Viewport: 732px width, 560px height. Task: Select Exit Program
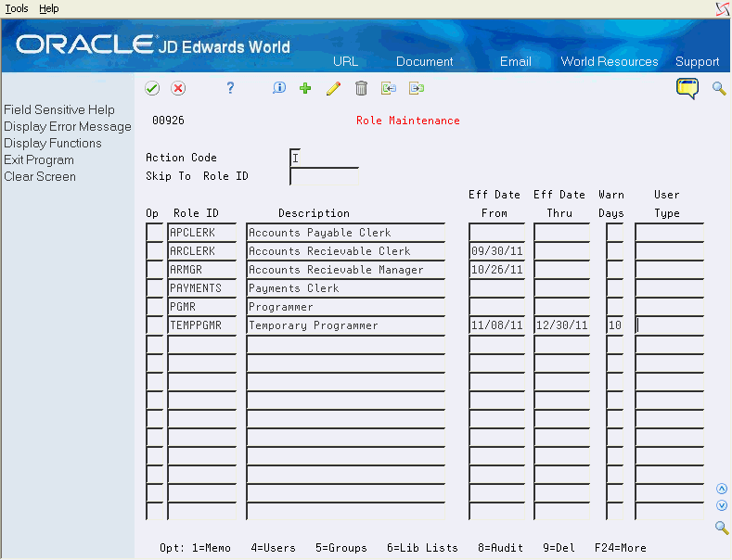[x=39, y=160]
